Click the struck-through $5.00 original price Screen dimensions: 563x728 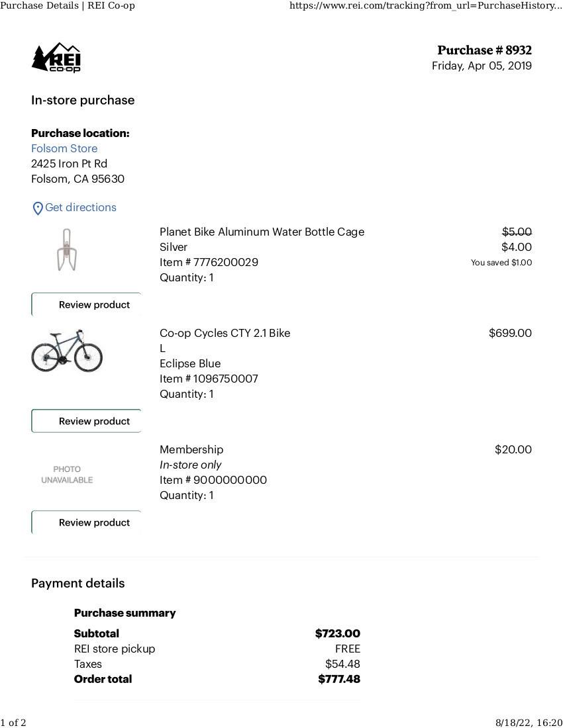click(517, 232)
